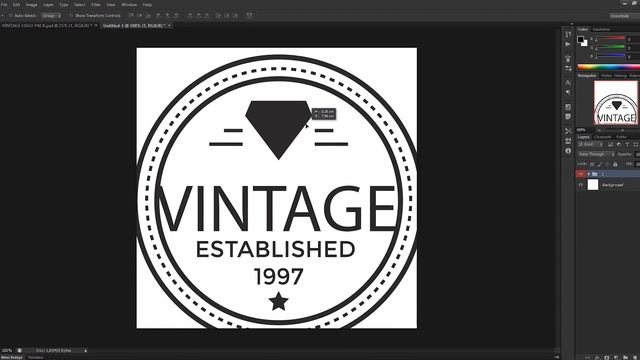Toggle lock transparent pixels
Screen dimensions: 640x360
[x=592, y=164]
